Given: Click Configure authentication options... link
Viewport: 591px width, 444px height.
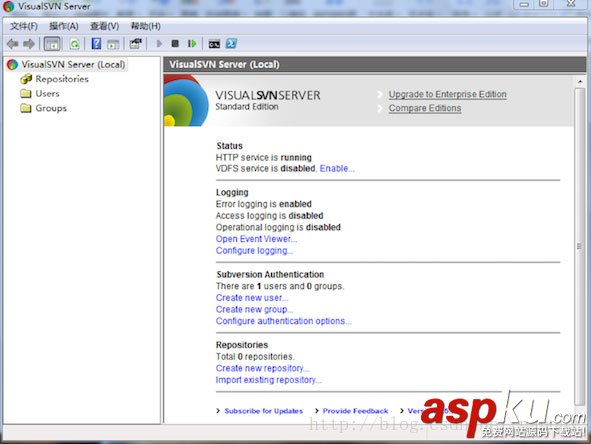Looking at the screenshot, I should pos(283,321).
